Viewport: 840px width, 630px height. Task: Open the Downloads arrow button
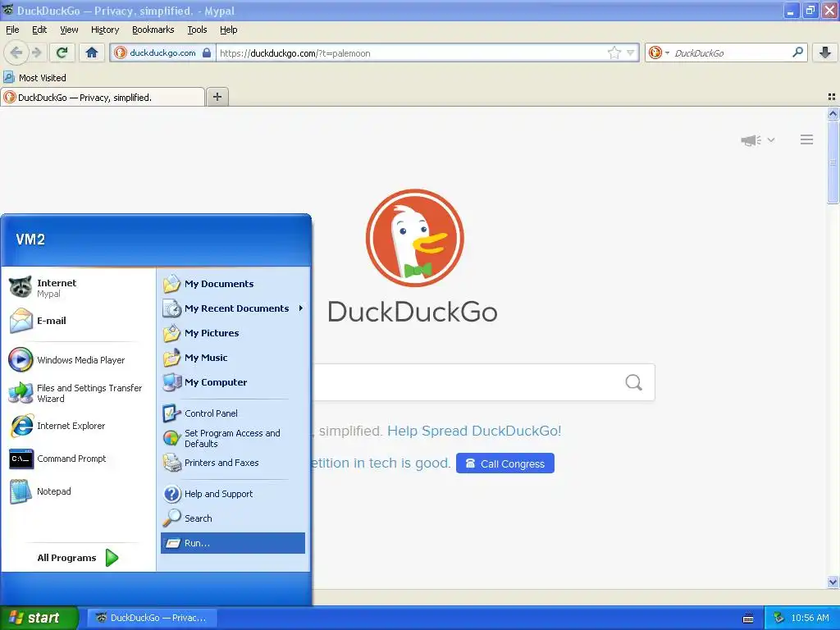[825, 52]
